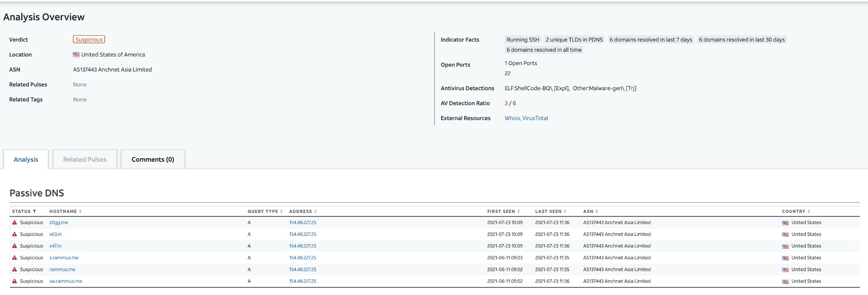Sort the Country column
Image resolution: width=868 pixels, height=295 pixels.
click(809, 211)
